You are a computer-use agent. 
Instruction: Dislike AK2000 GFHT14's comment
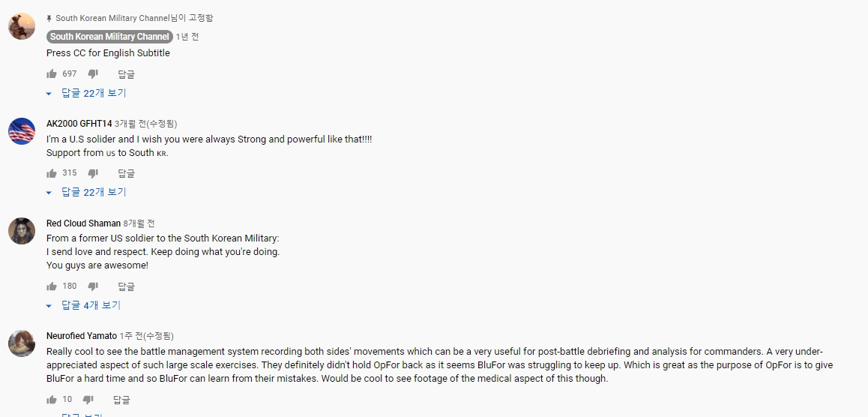click(x=93, y=173)
